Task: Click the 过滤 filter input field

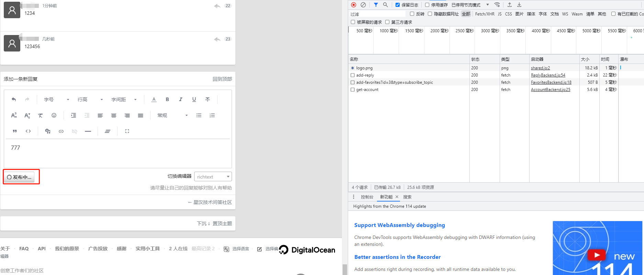Action: (x=377, y=14)
